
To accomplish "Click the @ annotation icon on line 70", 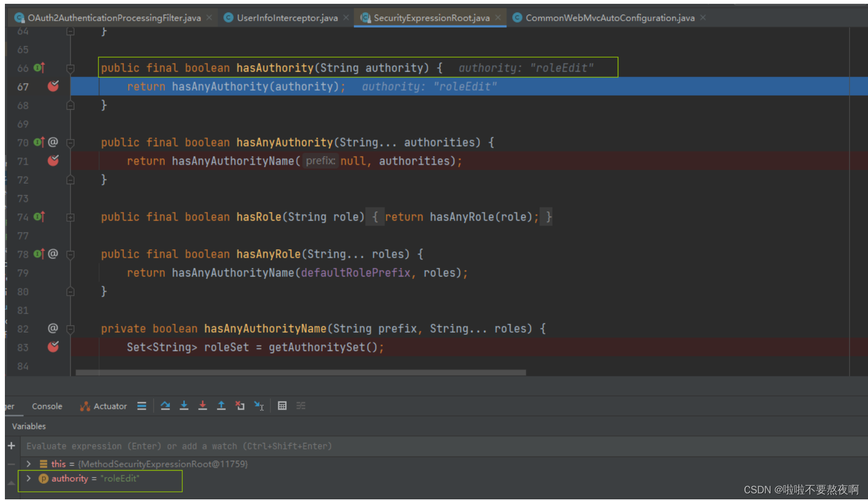I will coord(53,142).
